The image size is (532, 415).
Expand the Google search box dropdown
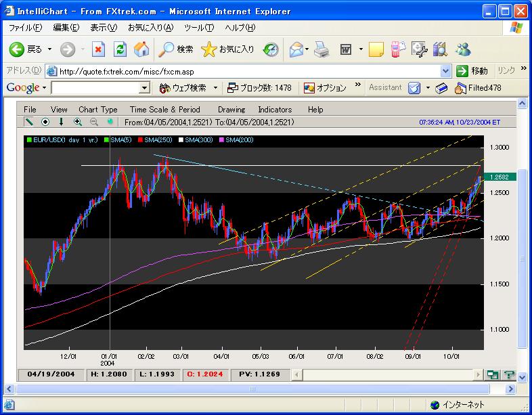pos(145,88)
